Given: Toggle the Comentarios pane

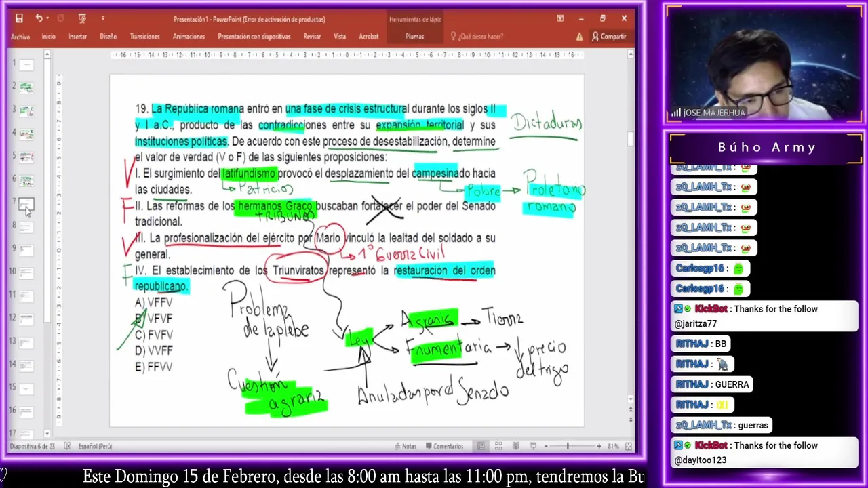Looking at the screenshot, I should pyautogui.click(x=444, y=446).
